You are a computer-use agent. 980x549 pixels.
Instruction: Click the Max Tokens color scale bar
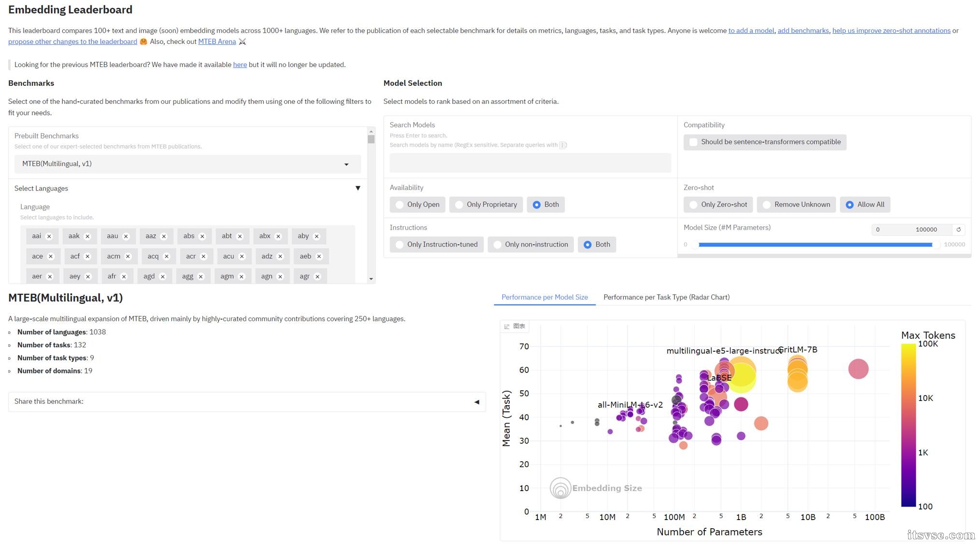pyautogui.click(x=908, y=425)
